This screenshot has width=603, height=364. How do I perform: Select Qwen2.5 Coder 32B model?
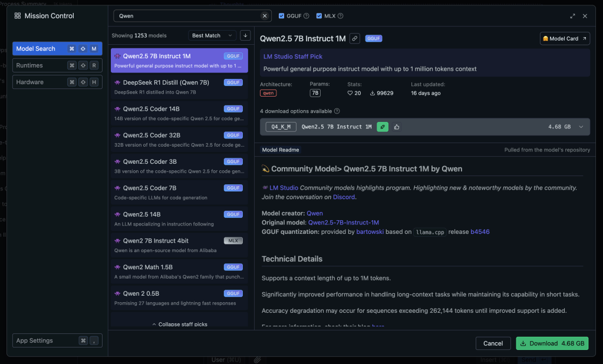179,140
